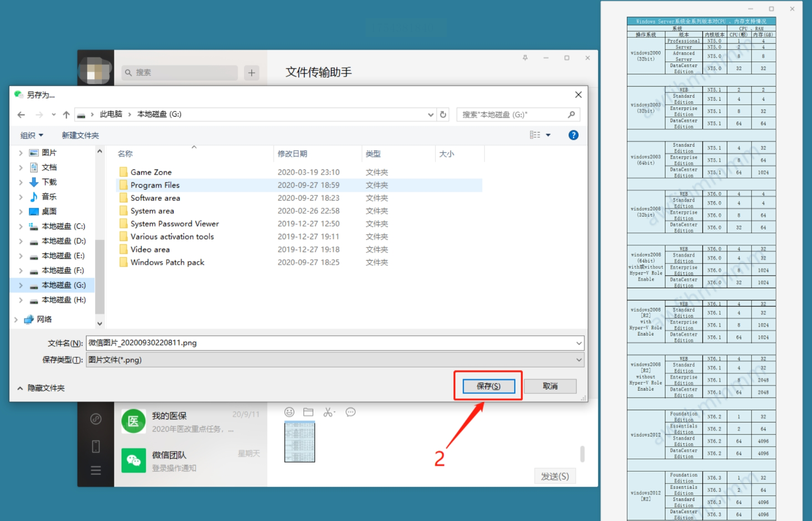Screen dimensions: 812x521
Task: Select the screenshot scissors tool
Action: coord(328,413)
